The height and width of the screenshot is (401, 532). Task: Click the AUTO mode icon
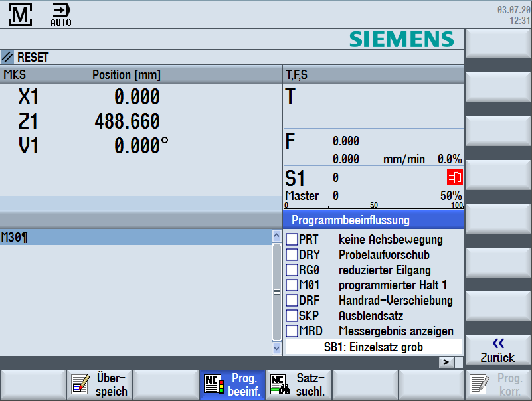[61, 15]
